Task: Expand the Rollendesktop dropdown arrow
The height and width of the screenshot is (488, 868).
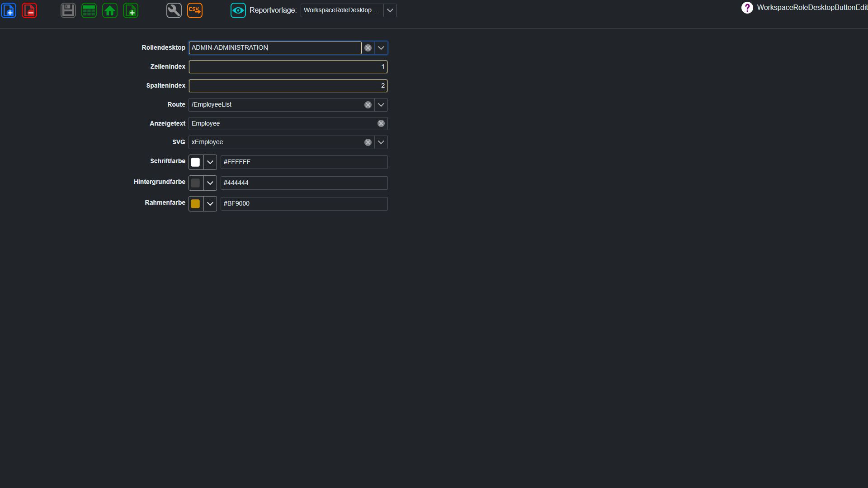Action: [x=381, y=48]
